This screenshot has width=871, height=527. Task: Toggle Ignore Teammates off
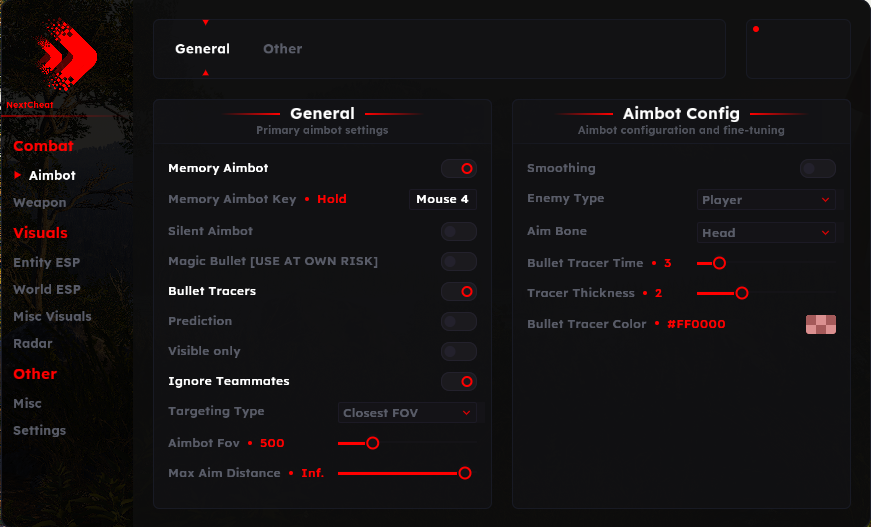[459, 381]
